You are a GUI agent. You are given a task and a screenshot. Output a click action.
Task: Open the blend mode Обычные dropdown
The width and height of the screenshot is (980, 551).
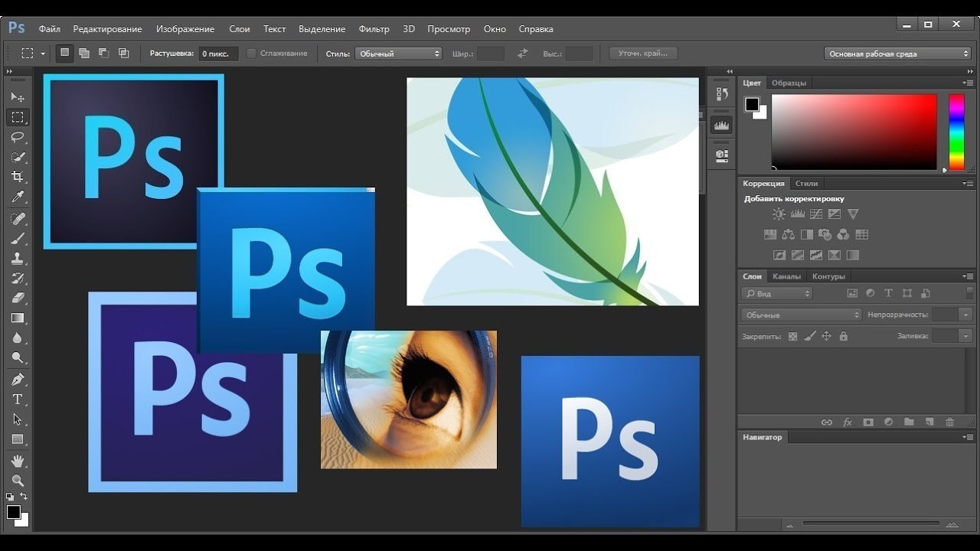(802, 315)
